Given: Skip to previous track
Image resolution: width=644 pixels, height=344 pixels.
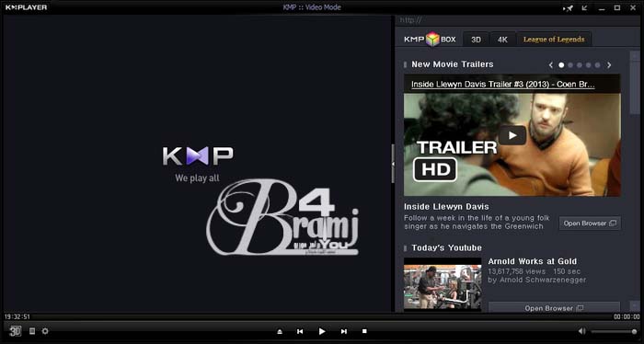Looking at the screenshot, I should pyautogui.click(x=300, y=331).
